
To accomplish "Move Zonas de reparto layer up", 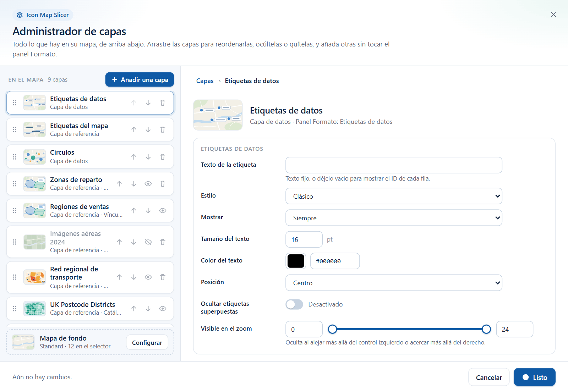I will pos(119,184).
